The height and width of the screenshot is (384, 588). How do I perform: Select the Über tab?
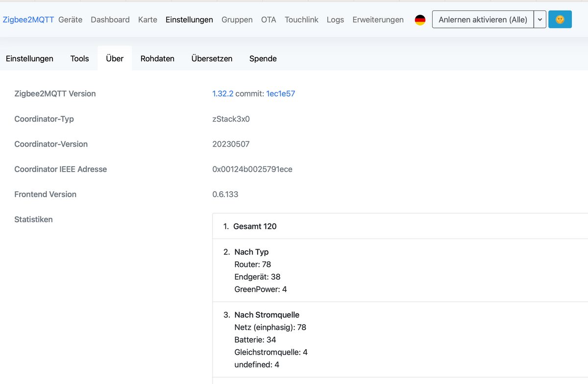coord(115,58)
